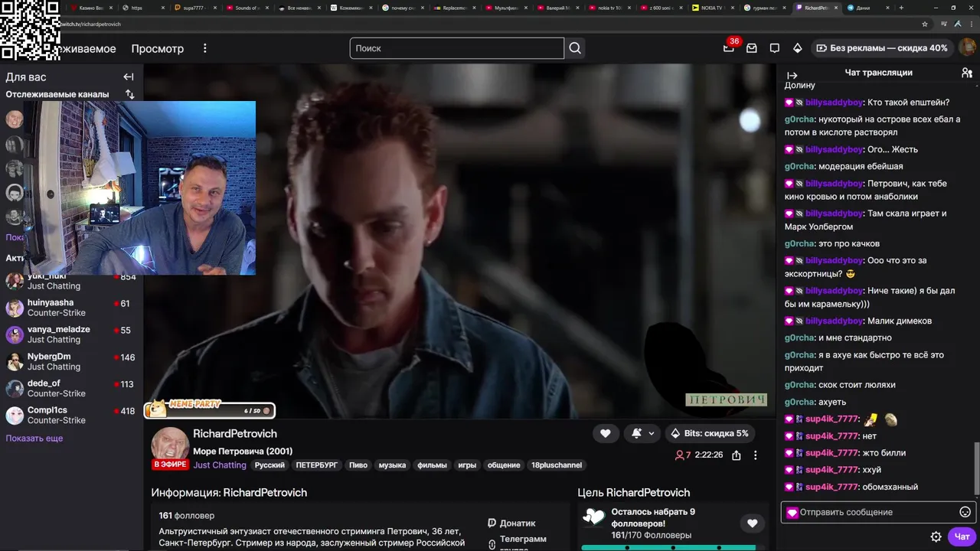The image size is (980, 551).
Task: Click the Bits: скидка 5% button
Action: (710, 433)
